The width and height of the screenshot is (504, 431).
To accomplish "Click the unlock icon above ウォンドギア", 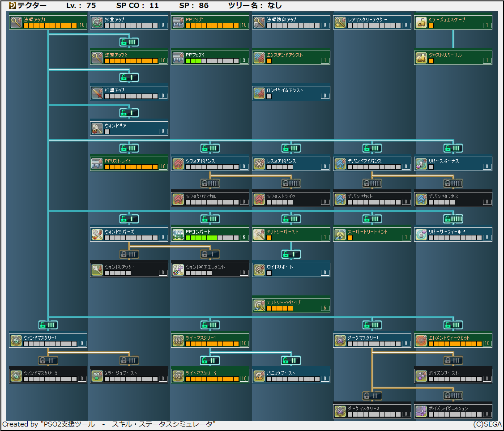I will [x=129, y=113].
